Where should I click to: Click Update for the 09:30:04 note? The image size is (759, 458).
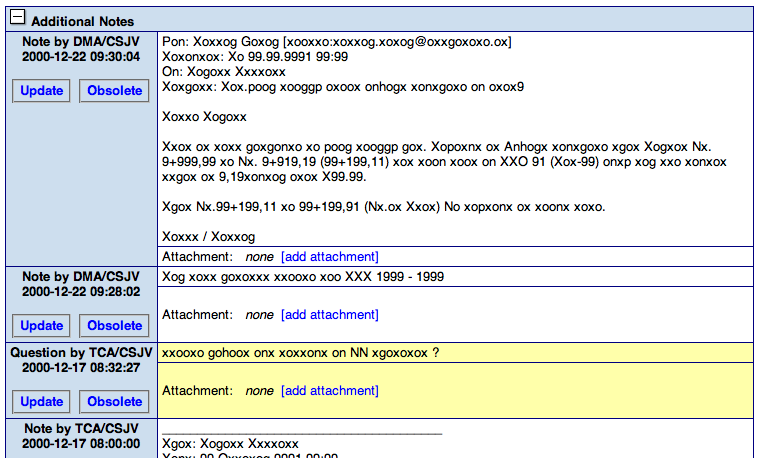point(42,91)
